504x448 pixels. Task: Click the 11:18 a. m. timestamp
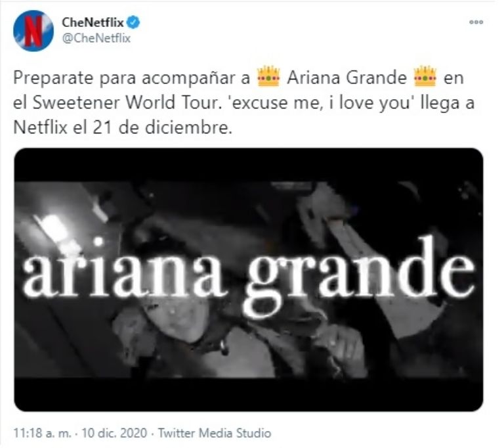(x=42, y=433)
